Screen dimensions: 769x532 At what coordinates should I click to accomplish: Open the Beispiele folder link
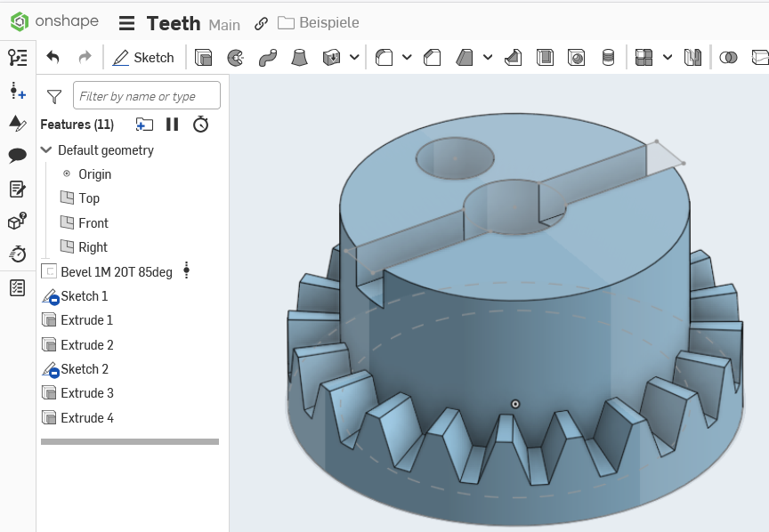coord(318,23)
